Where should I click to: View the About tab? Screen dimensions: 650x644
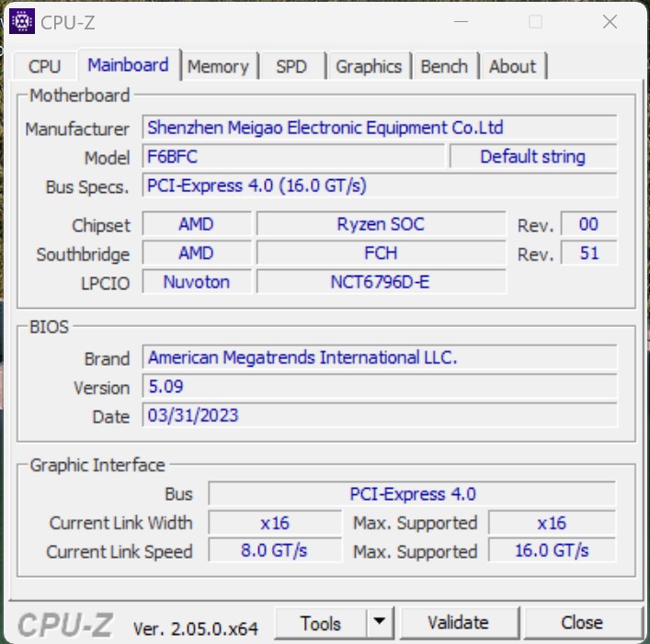[x=512, y=66]
